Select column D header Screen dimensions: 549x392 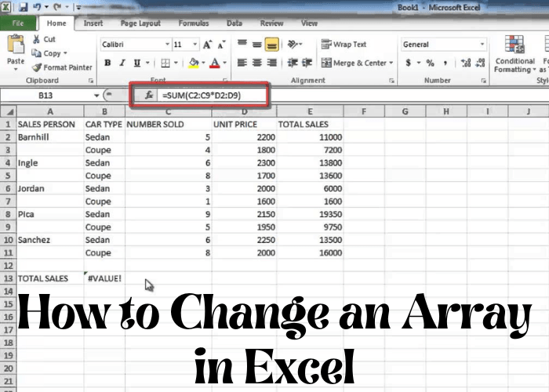(x=244, y=111)
